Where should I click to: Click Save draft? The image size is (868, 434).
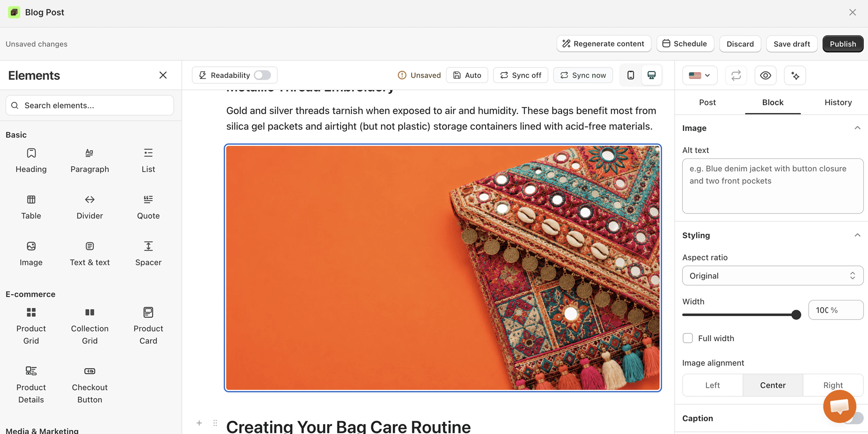click(x=792, y=44)
